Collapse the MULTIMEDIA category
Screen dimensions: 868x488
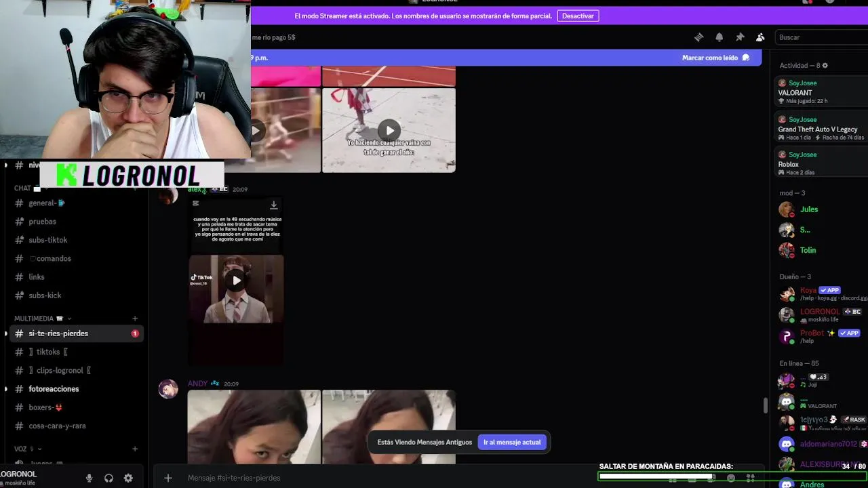pos(43,319)
